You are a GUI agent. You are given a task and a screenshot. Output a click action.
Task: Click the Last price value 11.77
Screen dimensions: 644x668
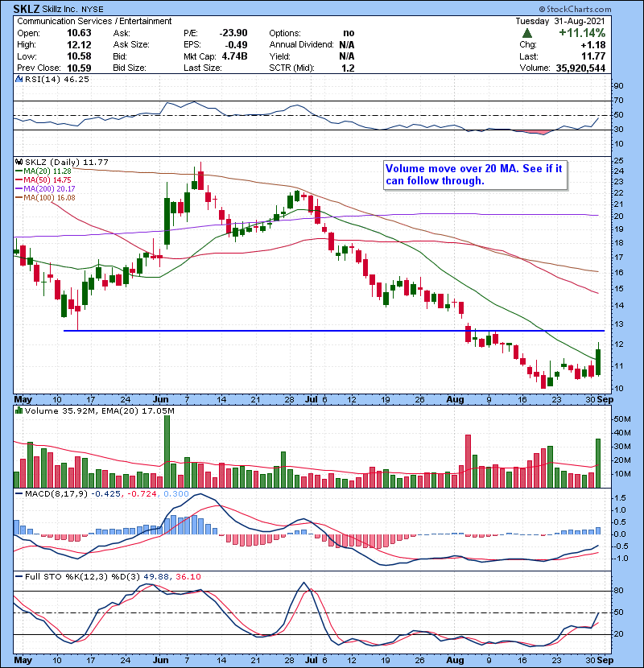point(592,56)
